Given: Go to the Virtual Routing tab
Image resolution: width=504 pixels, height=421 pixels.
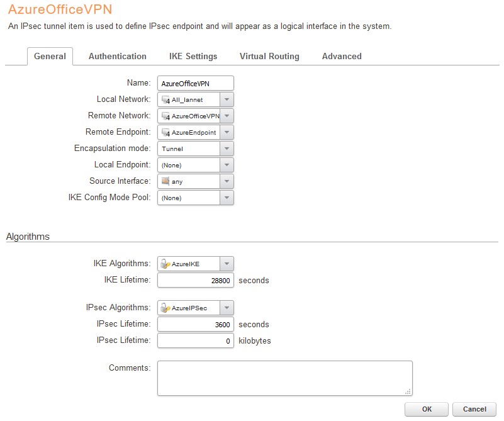Looking at the screenshot, I should (x=269, y=56).
